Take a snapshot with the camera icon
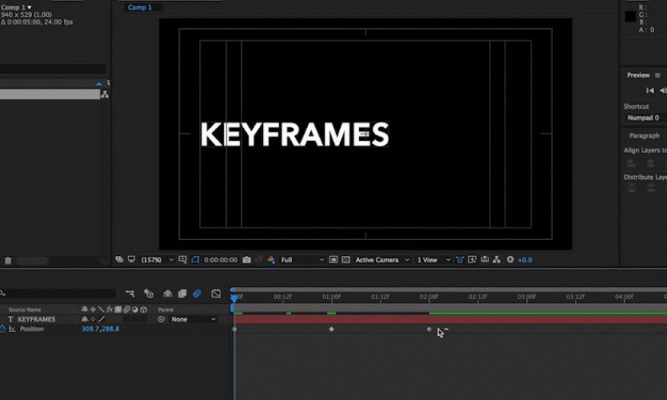667x400 pixels. coord(247,260)
